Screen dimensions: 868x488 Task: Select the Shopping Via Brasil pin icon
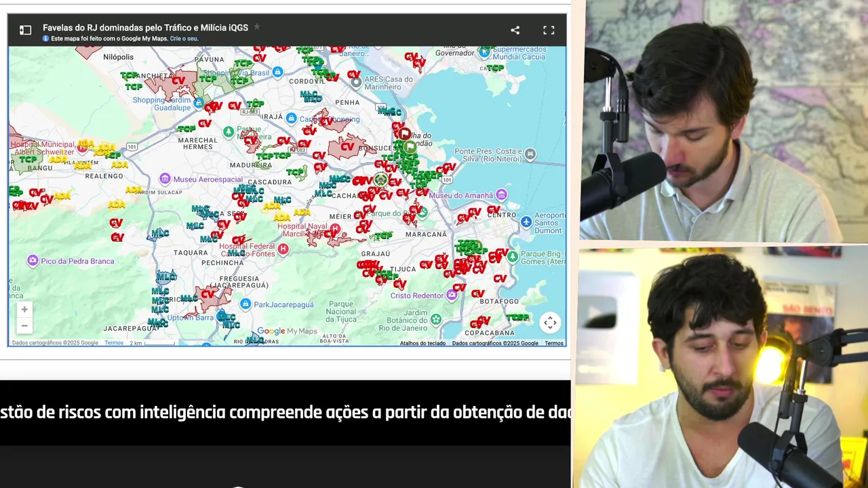pos(277,73)
